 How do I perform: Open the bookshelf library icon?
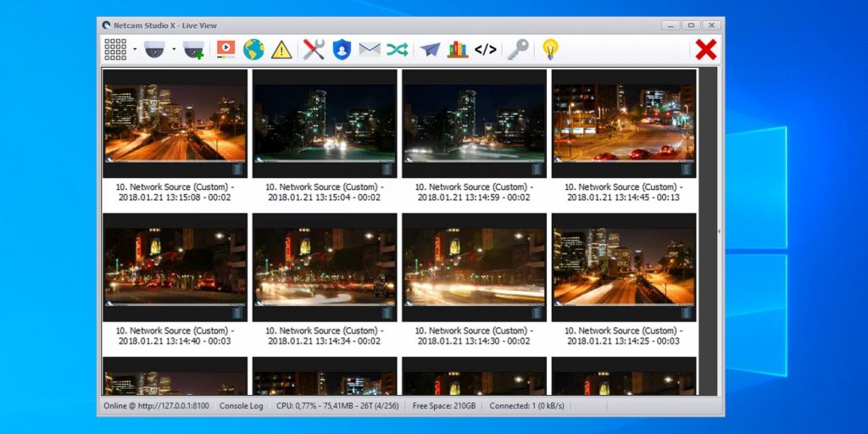[458, 50]
